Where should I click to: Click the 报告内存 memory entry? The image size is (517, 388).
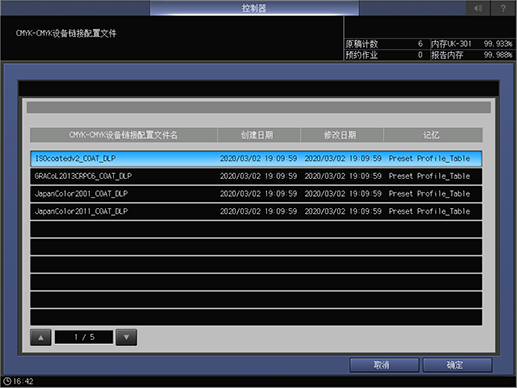point(472,55)
